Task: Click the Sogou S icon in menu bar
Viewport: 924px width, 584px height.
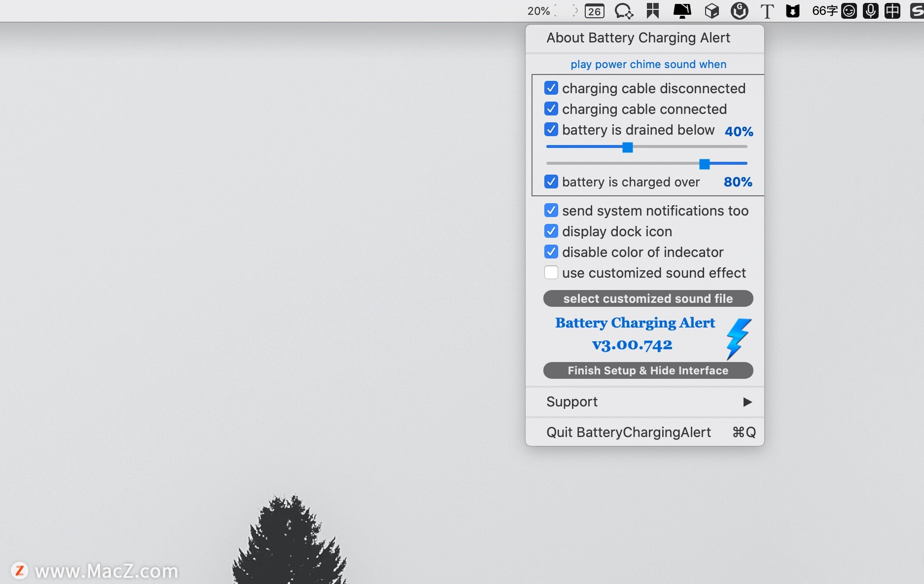Action: coord(917,11)
